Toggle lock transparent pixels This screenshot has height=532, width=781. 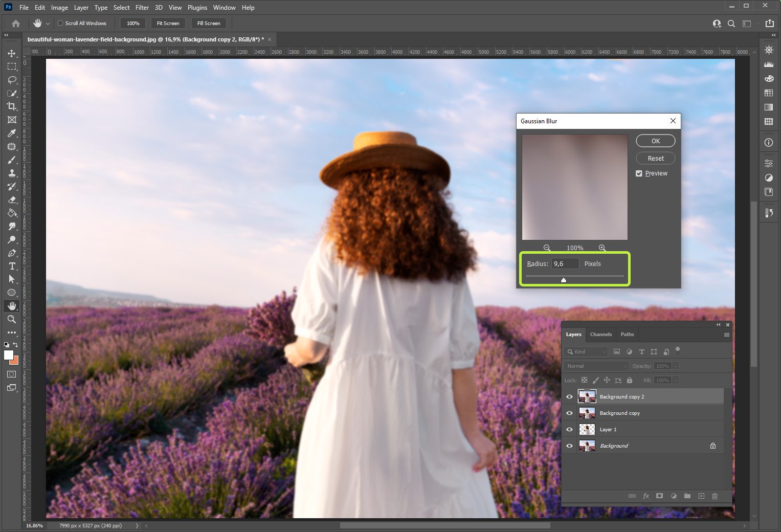(x=584, y=380)
